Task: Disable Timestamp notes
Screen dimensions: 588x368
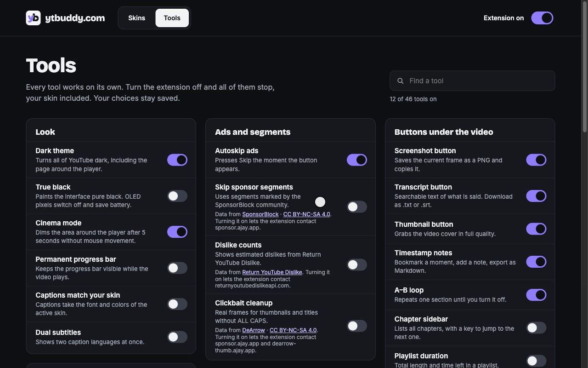Action: pos(536,262)
